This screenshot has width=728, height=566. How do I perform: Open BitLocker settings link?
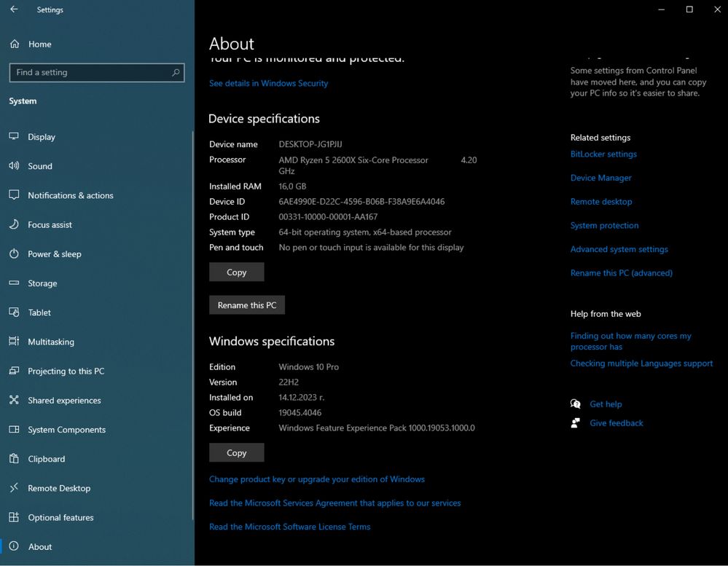tap(603, 154)
